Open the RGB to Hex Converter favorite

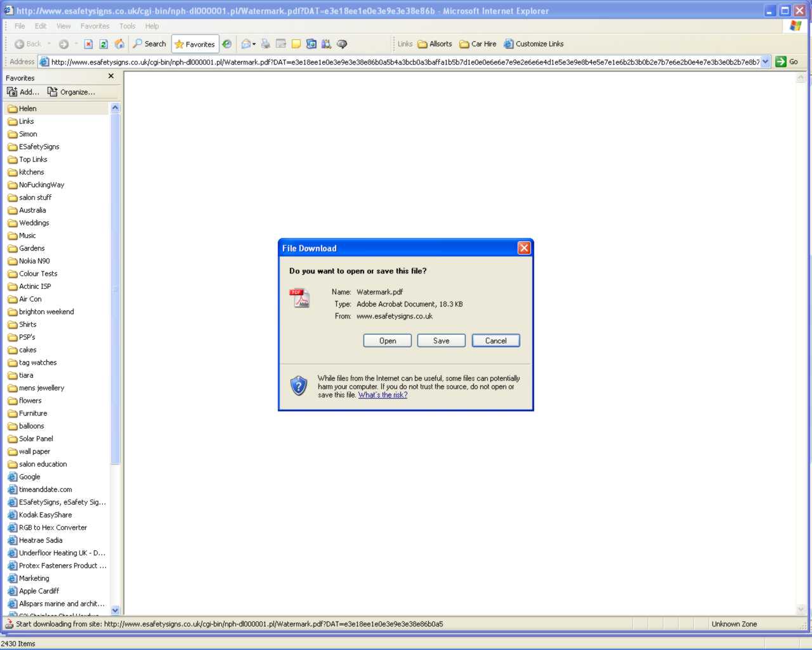click(x=53, y=527)
